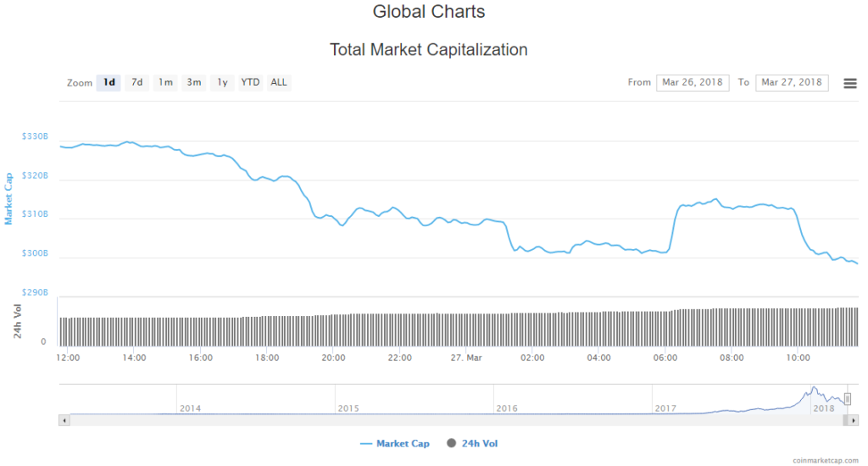Edit the From date field
Viewport: 868px width, 466px height.
(x=693, y=82)
